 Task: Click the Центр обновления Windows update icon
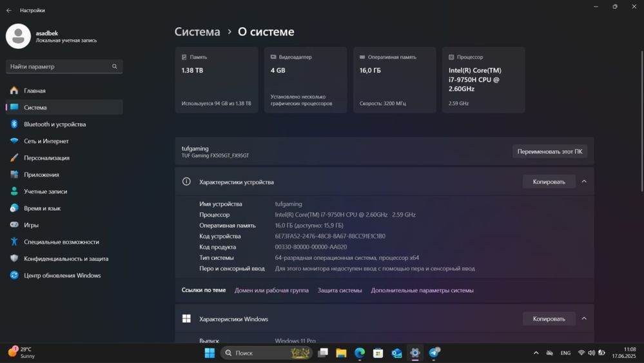(x=14, y=275)
